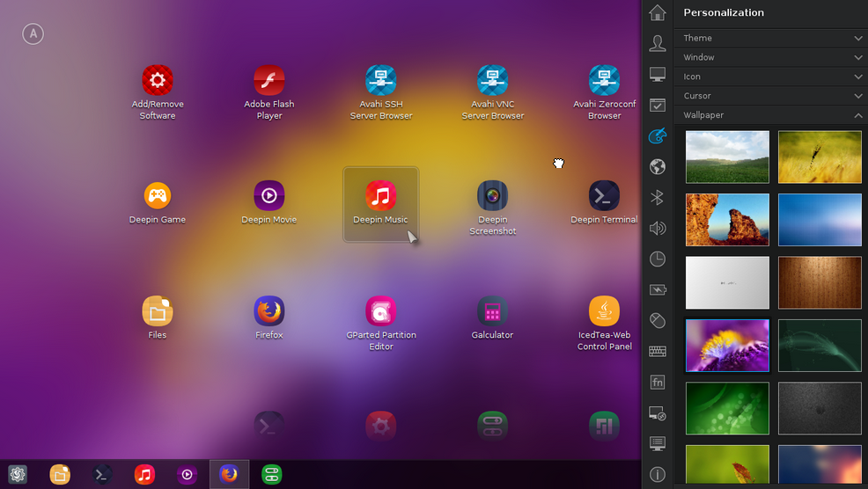The image size is (868, 489).
Task: Launch Deepin Game
Action: (158, 202)
